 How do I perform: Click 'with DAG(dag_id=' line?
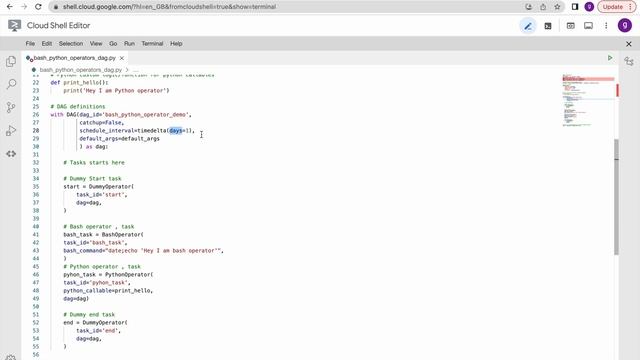point(121,115)
